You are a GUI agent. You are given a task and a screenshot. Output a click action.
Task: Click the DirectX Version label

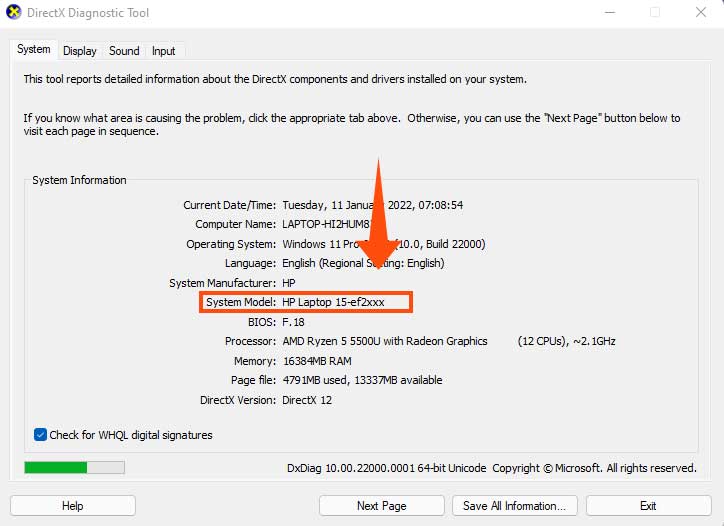point(238,400)
